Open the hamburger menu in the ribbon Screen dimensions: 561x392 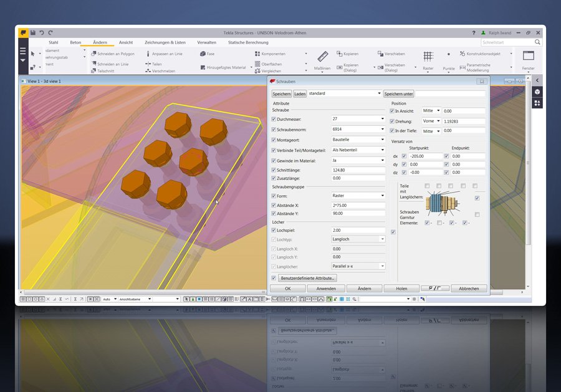click(x=22, y=52)
